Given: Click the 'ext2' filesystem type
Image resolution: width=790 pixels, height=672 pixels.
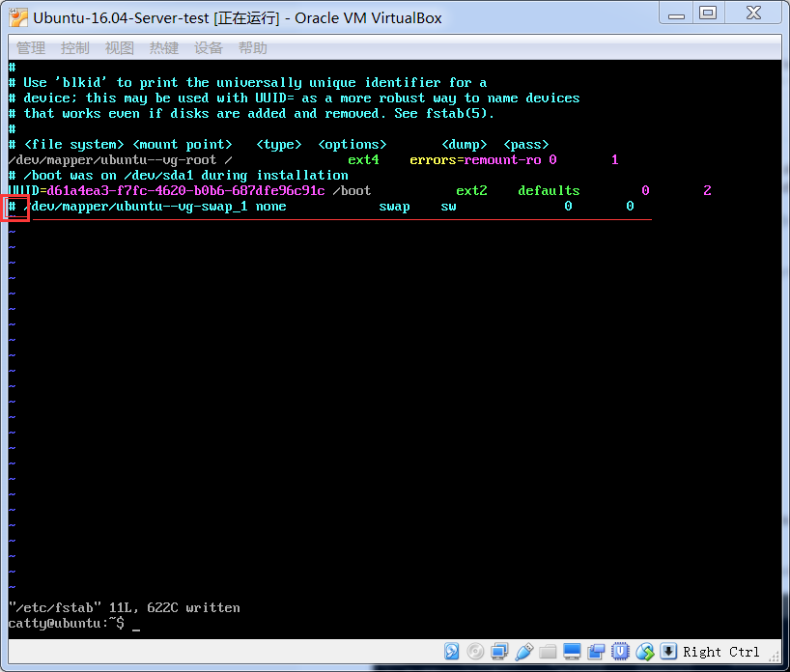Looking at the screenshot, I should tap(471, 190).
